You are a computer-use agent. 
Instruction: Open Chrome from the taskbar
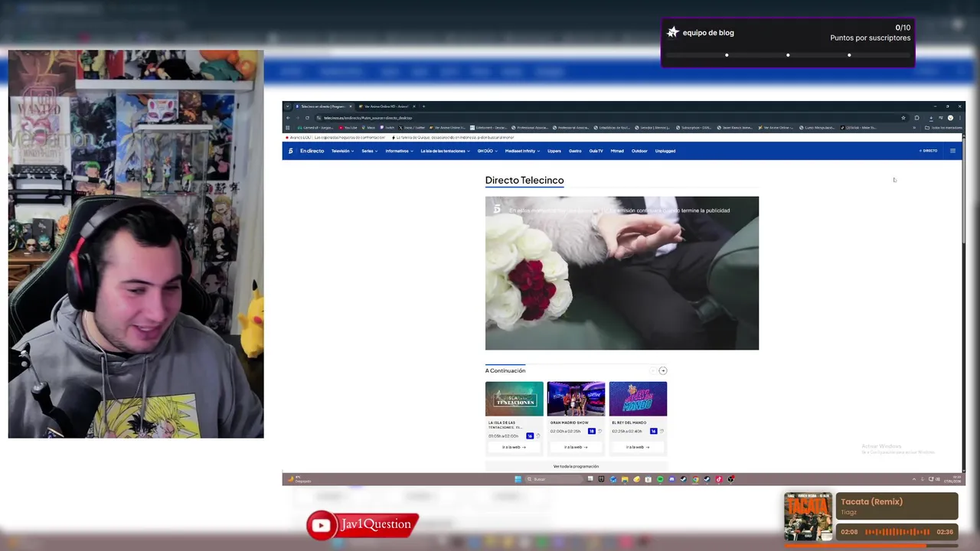(695, 479)
